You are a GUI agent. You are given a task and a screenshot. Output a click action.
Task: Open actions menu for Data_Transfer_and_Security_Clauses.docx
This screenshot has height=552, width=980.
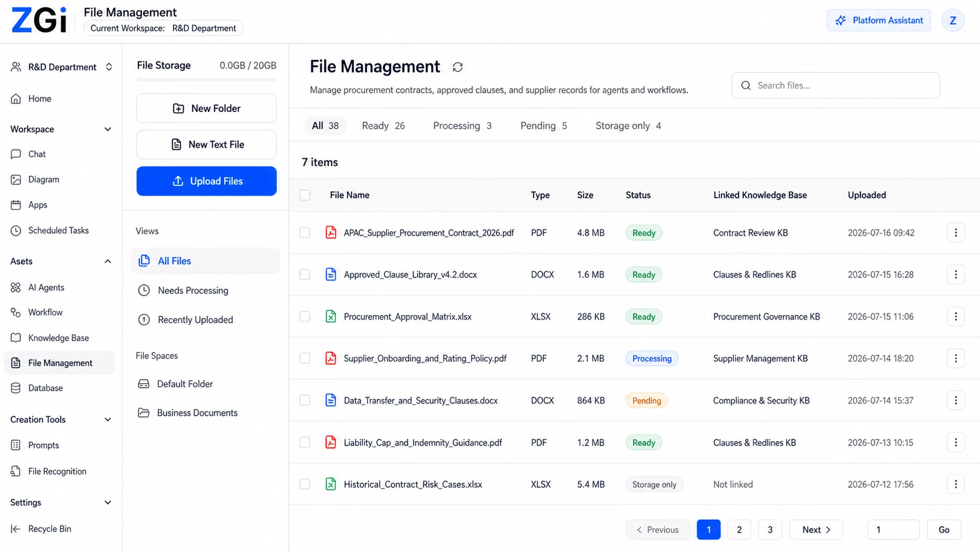click(955, 401)
